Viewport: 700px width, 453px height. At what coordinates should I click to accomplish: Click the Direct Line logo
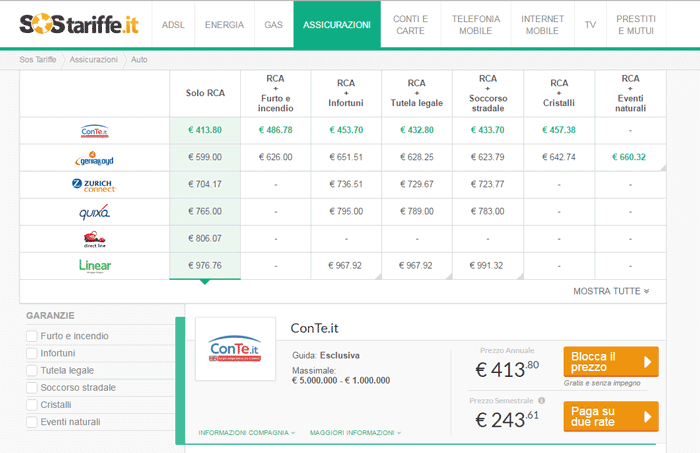click(95, 239)
